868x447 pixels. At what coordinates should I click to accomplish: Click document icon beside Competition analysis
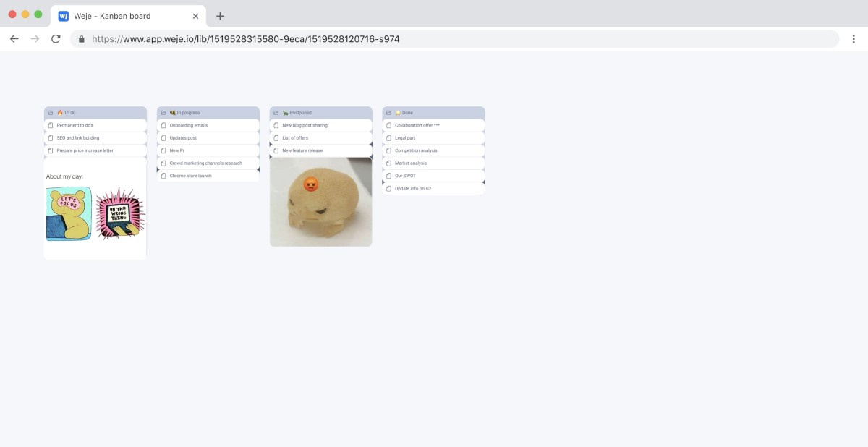coord(389,150)
